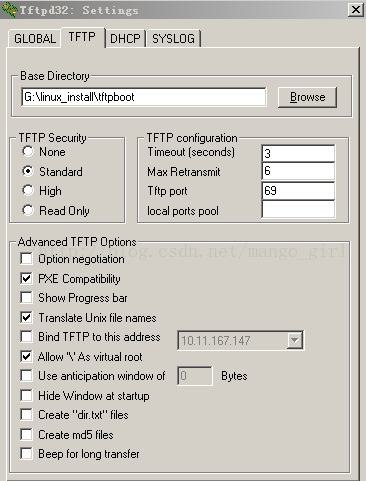The image size is (366, 481).
Task: Click the Timeout (seconds) field
Action: [x=298, y=153]
